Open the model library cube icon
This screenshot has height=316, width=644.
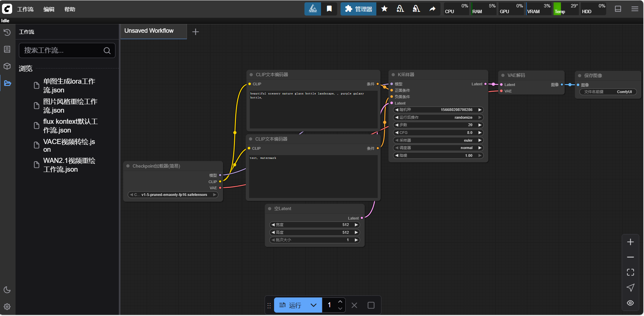(x=7, y=66)
